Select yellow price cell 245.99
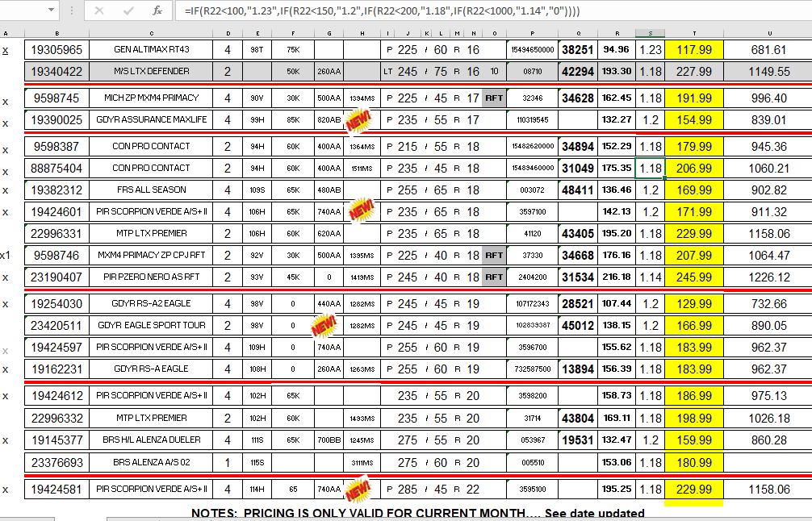The image size is (812, 521). [694, 277]
